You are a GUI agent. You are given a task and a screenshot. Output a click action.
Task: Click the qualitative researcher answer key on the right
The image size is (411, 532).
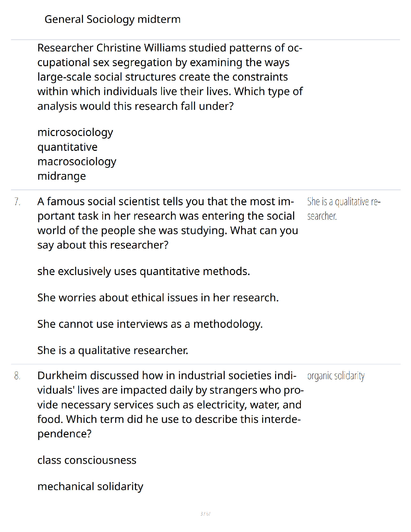click(344, 209)
